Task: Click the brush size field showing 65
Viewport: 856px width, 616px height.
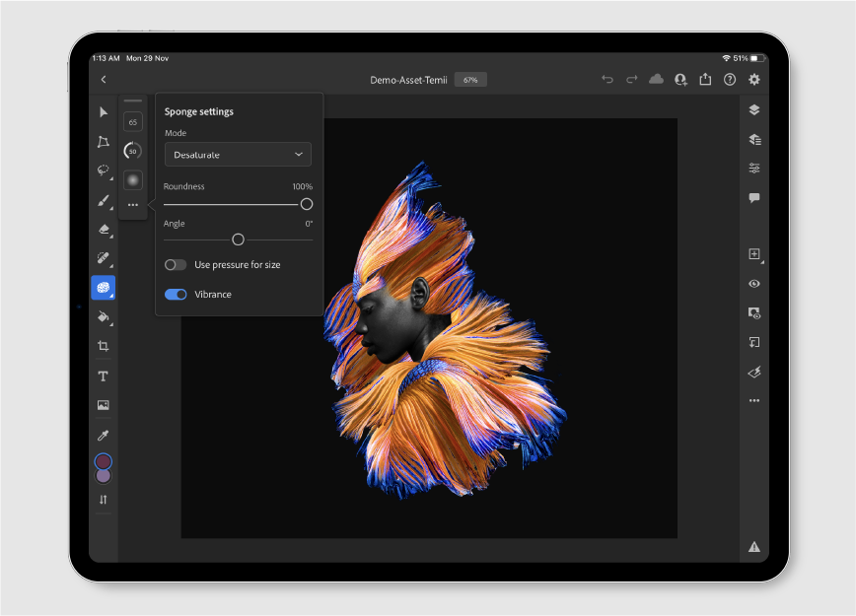Action: (132, 120)
